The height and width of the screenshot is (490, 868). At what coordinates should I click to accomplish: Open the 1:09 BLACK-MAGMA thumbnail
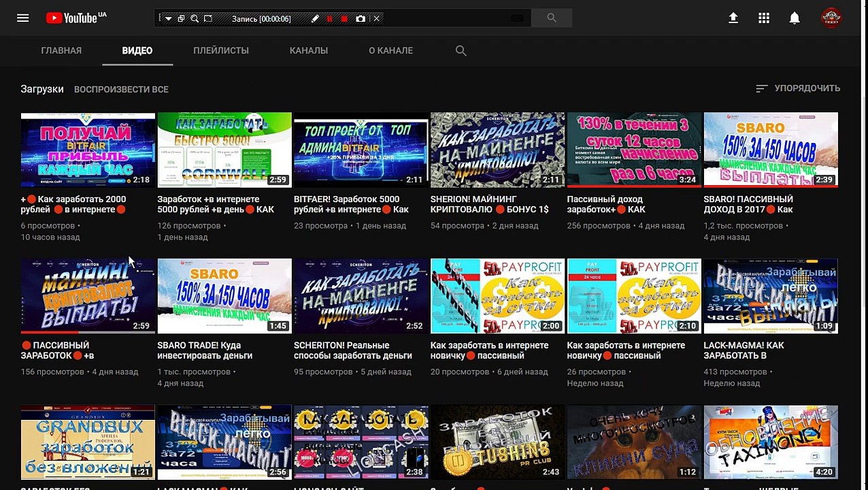click(771, 296)
